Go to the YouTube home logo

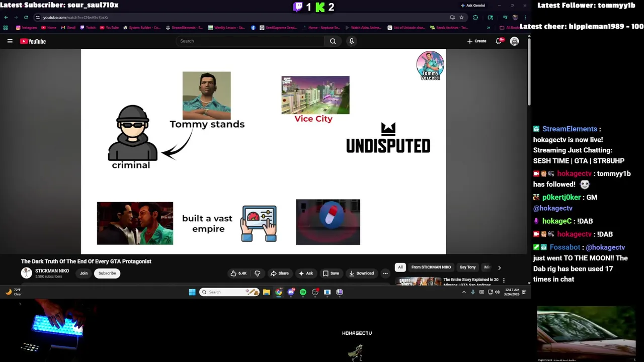tap(33, 41)
